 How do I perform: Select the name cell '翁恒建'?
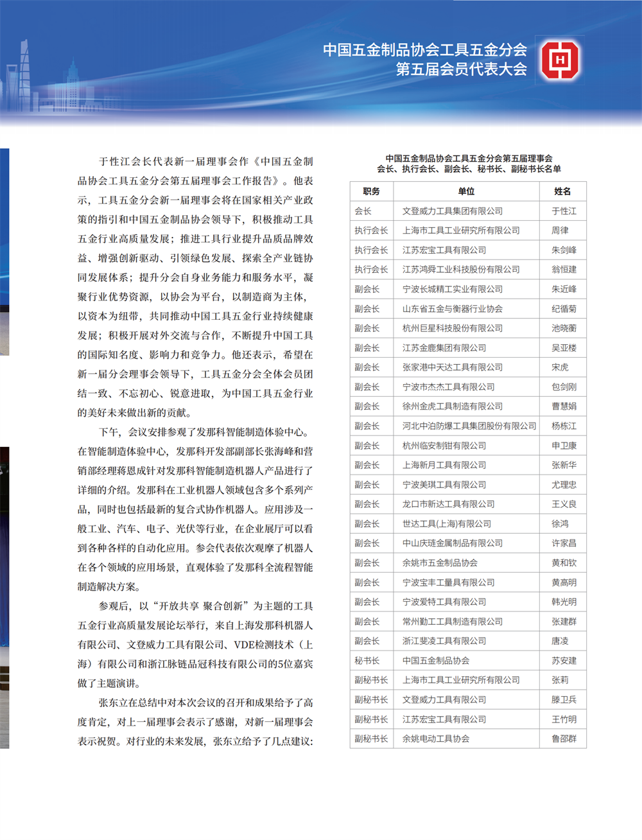[564, 270]
